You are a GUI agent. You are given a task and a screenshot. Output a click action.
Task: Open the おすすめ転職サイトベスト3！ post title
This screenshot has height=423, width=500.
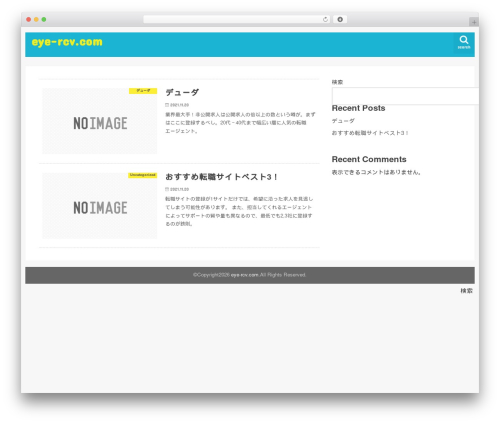(221, 177)
